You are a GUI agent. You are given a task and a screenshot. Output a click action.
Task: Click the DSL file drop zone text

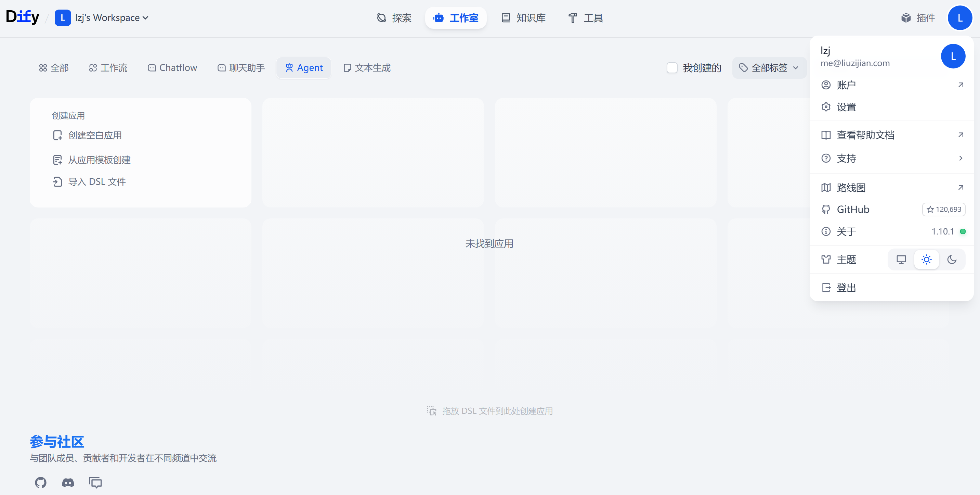pyautogui.click(x=497, y=411)
